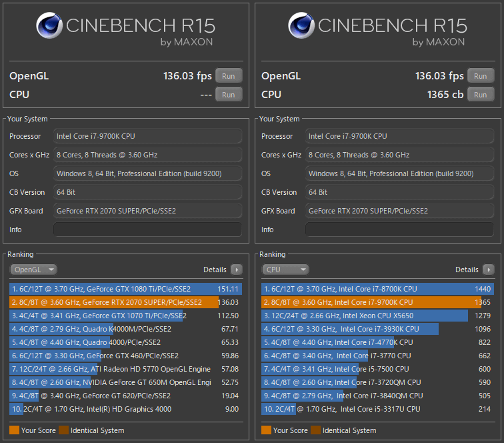Click Identical System swatch in left window
This screenshot has width=504, height=443.
(x=63, y=430)
